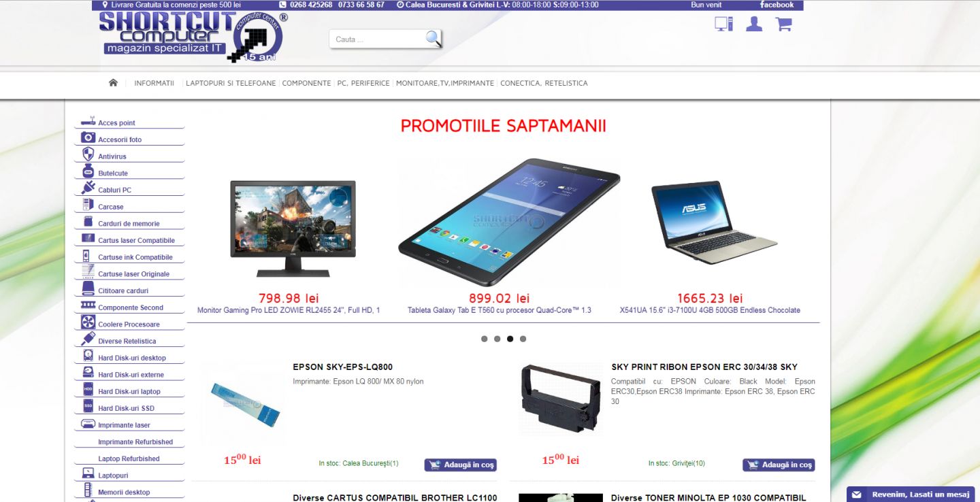The image size is (980, 502).
Task: Click the Antivirus shield icon
Action: coord(88,154)
